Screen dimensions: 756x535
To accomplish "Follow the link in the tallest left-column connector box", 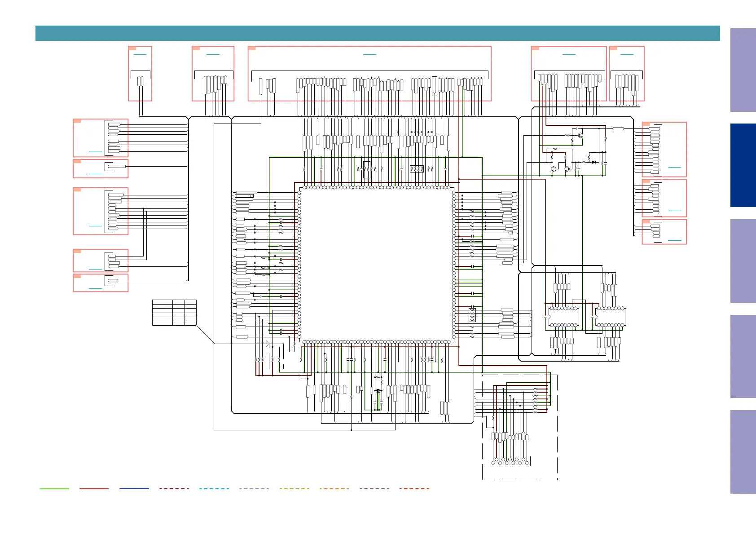I will (96, 226).
